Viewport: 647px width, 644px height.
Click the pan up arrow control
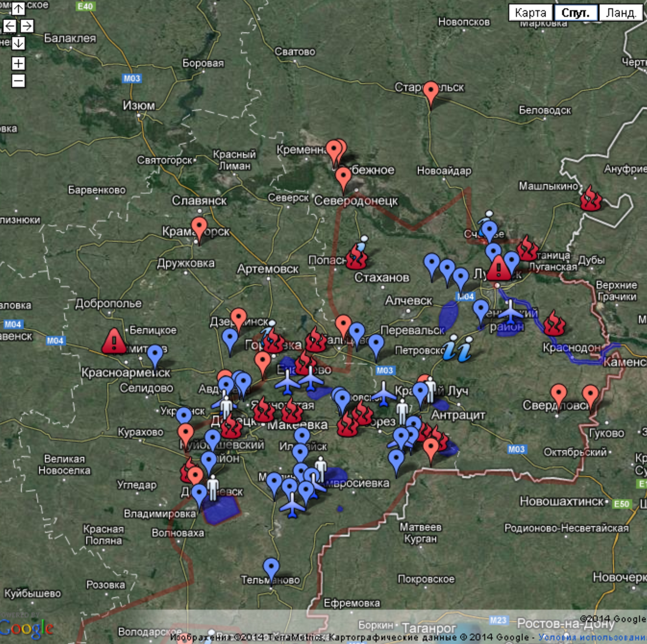point(18,9)
